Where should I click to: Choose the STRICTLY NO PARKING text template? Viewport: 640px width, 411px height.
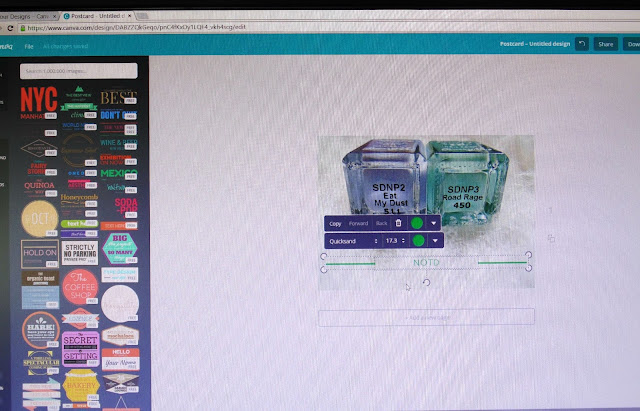click(80, 253)
